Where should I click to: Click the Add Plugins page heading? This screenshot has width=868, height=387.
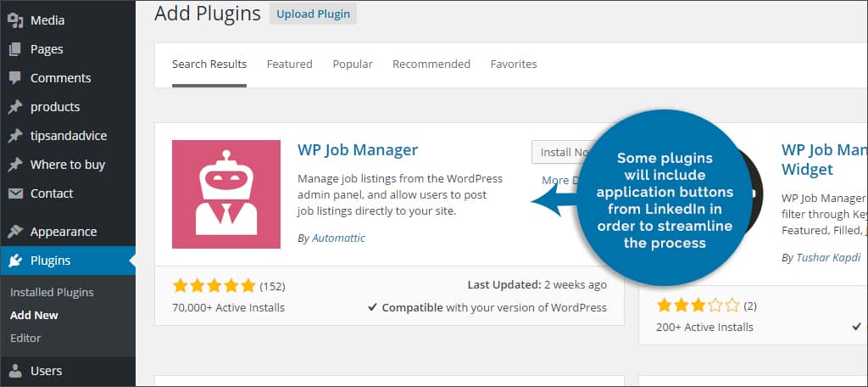click(x=208, y=14)
